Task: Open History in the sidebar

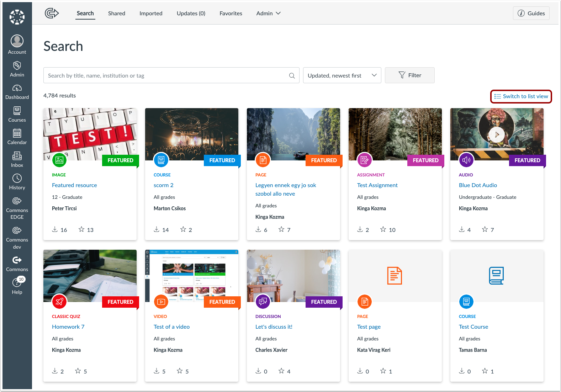Action: pos(17,182)
